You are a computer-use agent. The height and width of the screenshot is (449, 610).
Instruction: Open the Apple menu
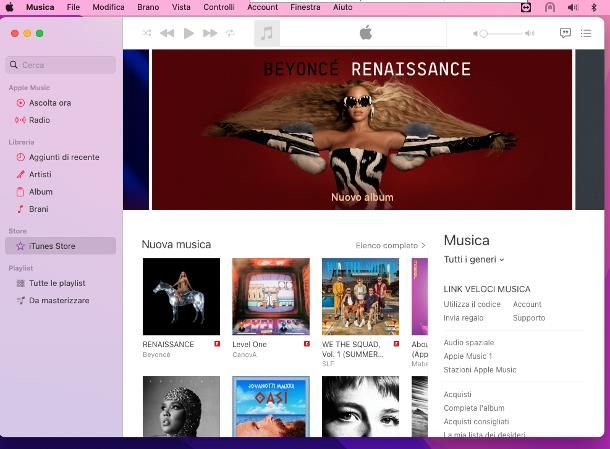click(10, 7)
